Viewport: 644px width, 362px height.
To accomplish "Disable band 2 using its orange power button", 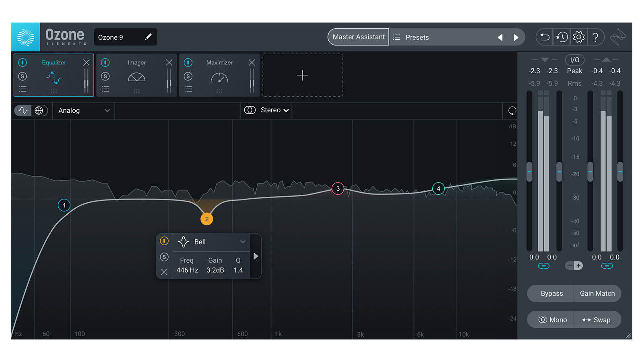I will coord(164,241).
